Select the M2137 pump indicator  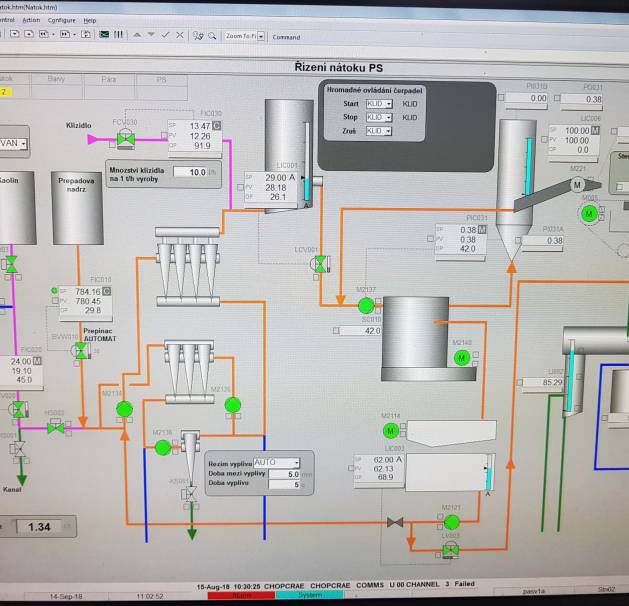(x=366, y=305)
